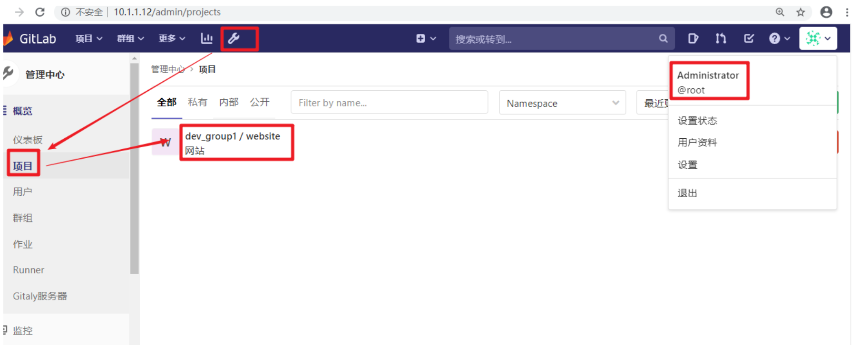Expand the 更多 dropdown in navbar

[172, 38]
